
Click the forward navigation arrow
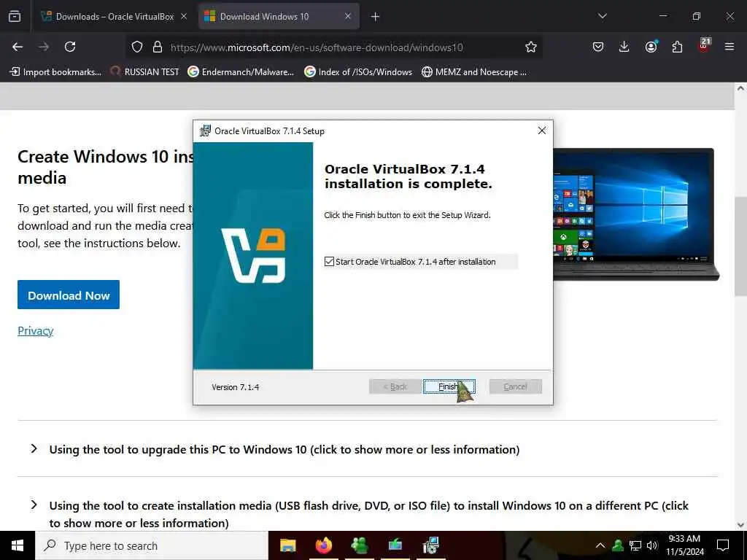pyautogui.click(x=44, y=47)
